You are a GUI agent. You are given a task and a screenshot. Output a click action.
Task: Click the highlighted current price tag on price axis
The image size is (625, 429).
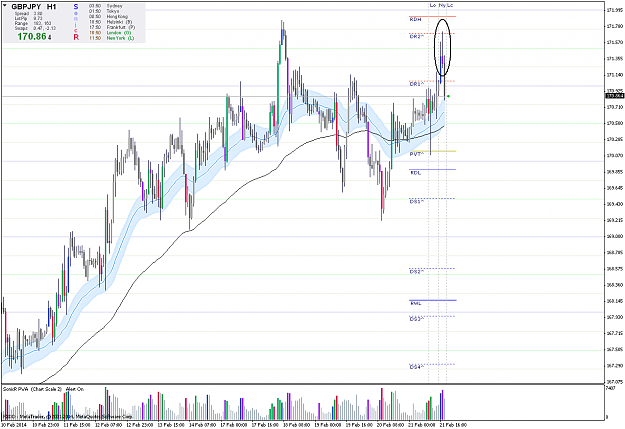coord(615,96)
